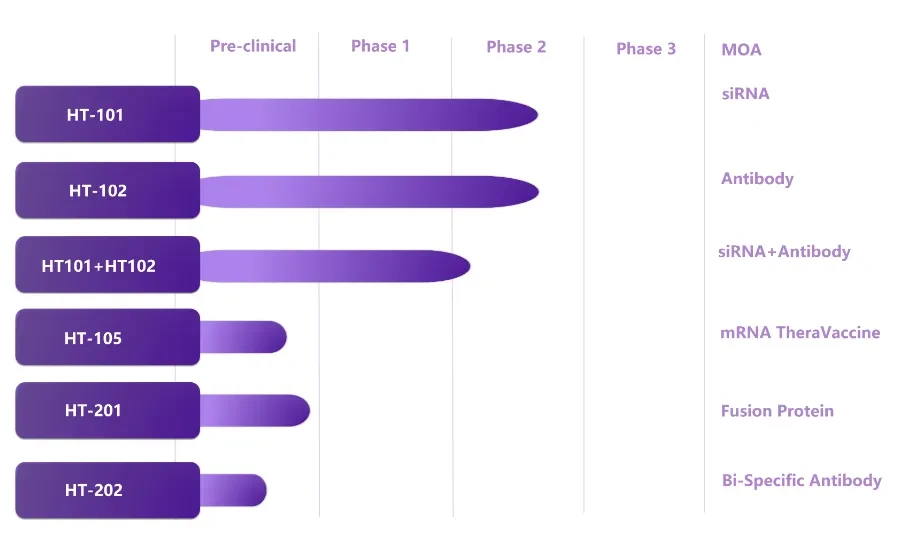Click the HT-101 progress bar tip

click(x=523, y=115)
